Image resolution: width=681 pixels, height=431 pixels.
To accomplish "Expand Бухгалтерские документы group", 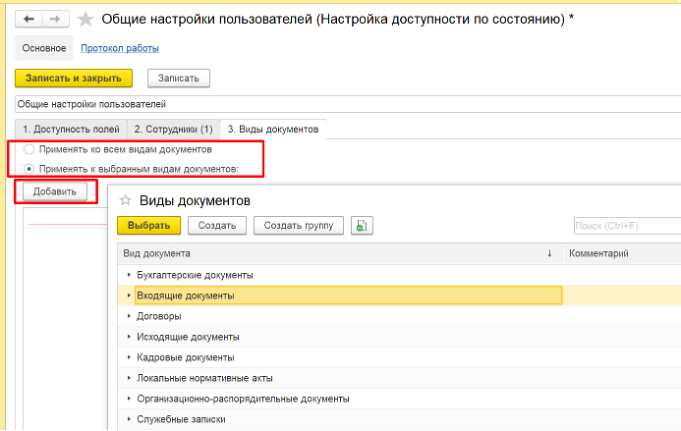I will (129, 275).
